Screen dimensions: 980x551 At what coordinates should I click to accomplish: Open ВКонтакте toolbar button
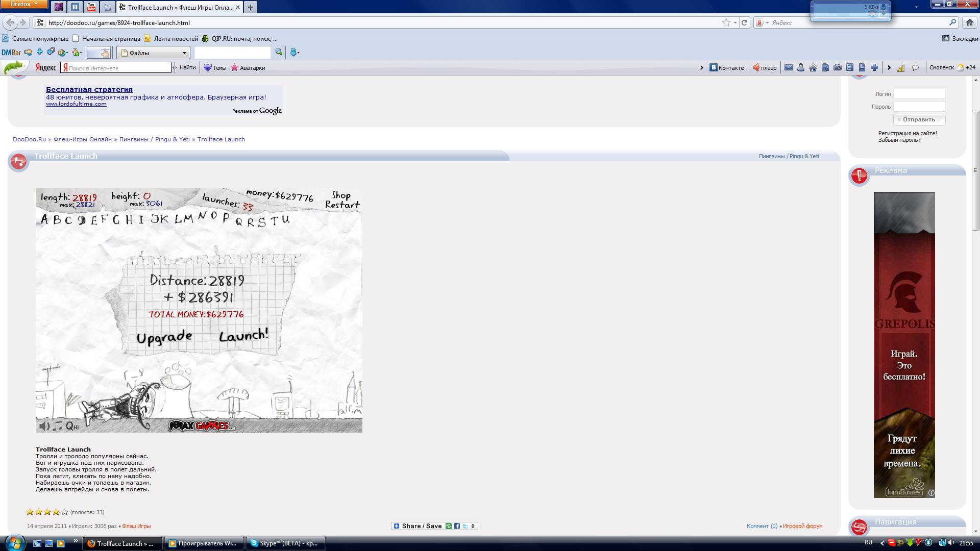tap(727, 67)
